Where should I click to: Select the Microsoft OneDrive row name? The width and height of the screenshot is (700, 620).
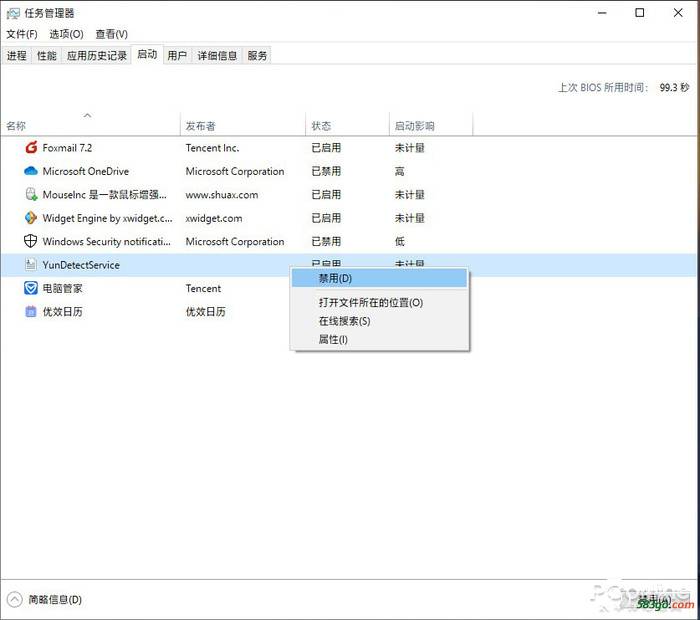click(x=86, y=171)
